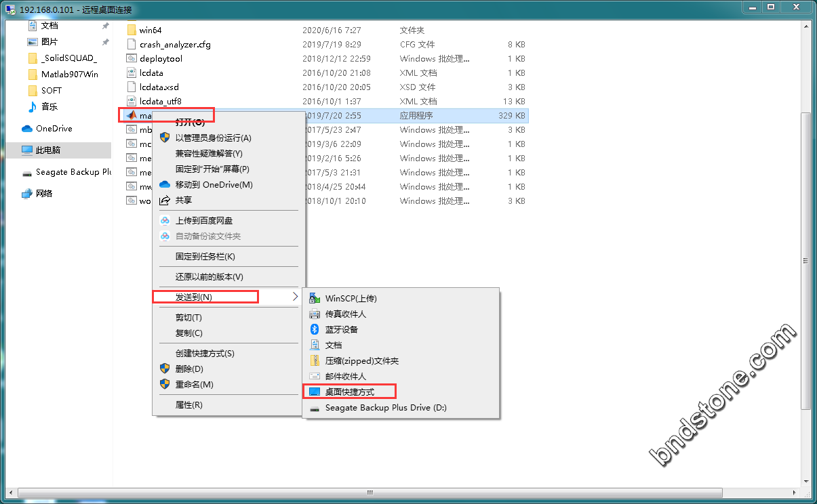This screenshot has height=504, width=817.
Task: Select the crash_analyzer.cfg file
Action: coord(175,45)
